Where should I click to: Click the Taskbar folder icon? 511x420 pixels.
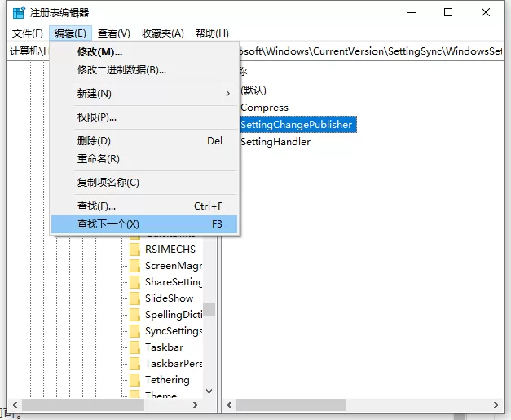(134, 347)
